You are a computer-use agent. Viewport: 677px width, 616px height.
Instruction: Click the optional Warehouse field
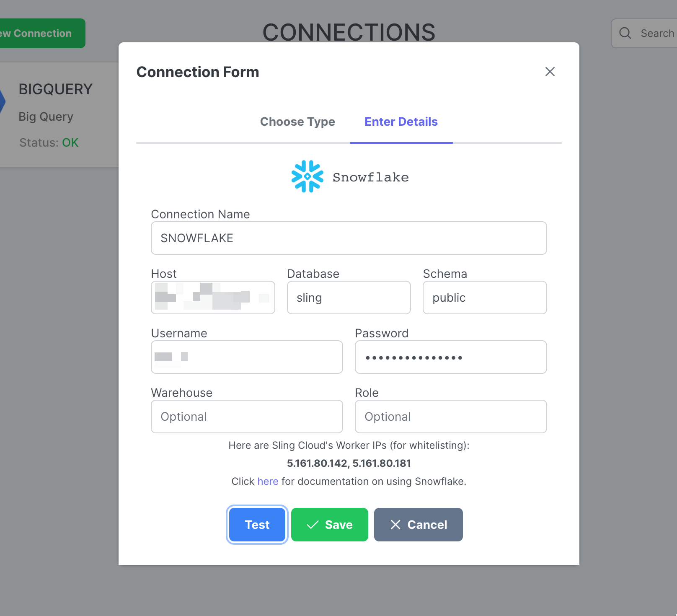(x=247, y=417)
